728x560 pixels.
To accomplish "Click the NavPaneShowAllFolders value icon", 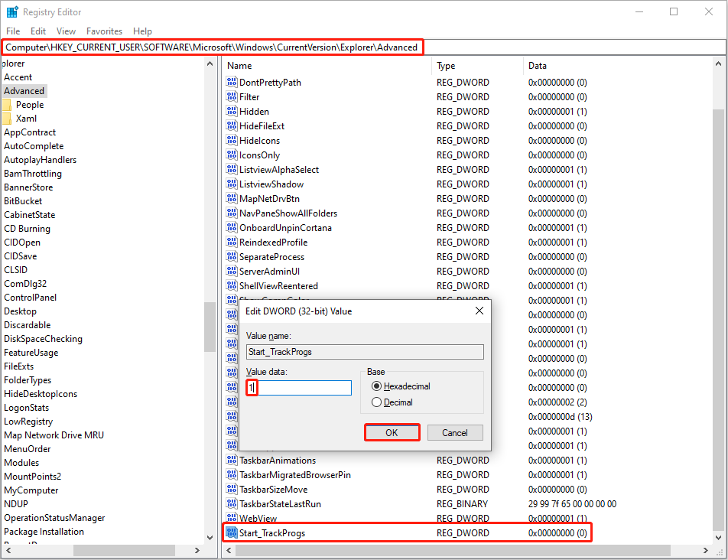I will (232, 213).
